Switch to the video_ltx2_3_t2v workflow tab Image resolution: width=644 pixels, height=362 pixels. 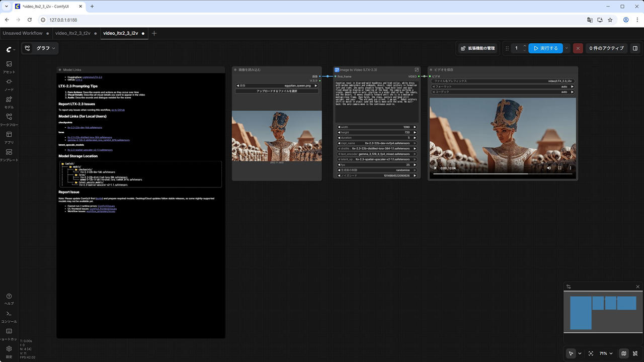pos(73,33)
